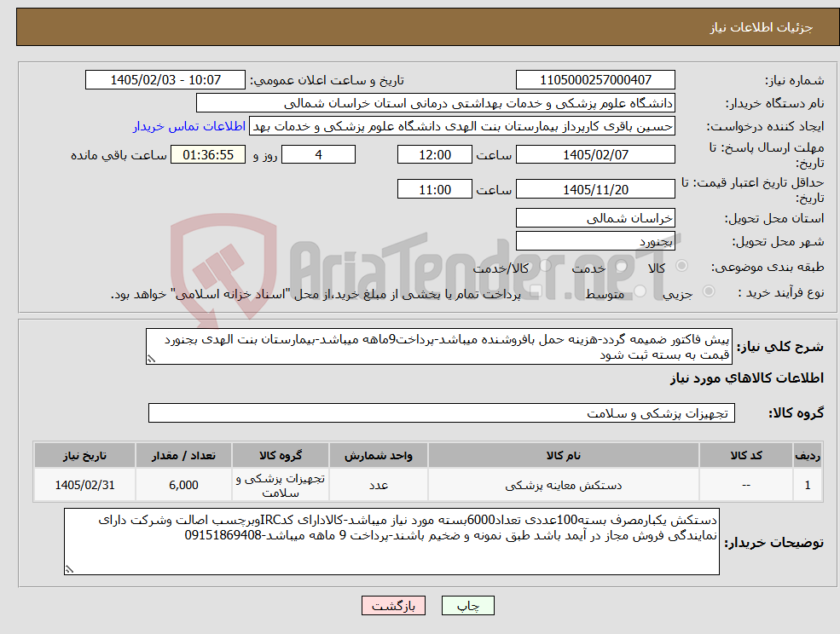The image size is (840, 634).
Task: Click the goods group cell in row 1
Action: 281,485
